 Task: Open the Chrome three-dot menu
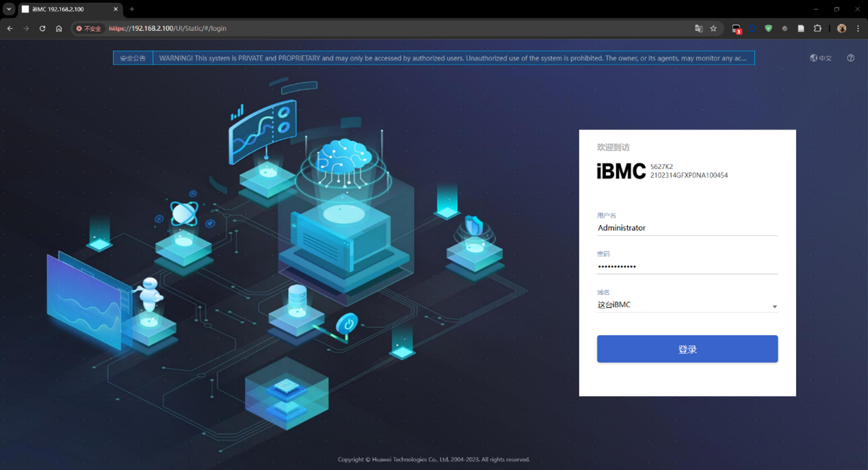[x=858, y=29]
